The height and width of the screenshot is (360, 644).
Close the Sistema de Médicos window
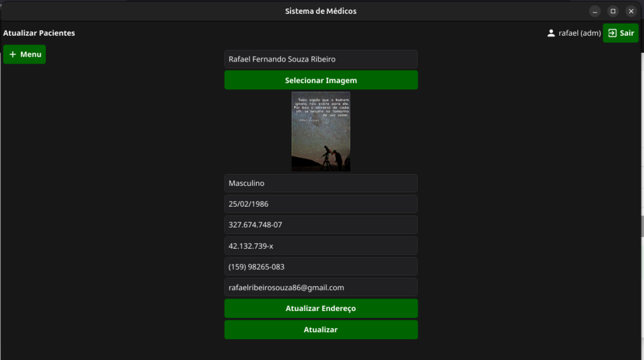point(631,11)
